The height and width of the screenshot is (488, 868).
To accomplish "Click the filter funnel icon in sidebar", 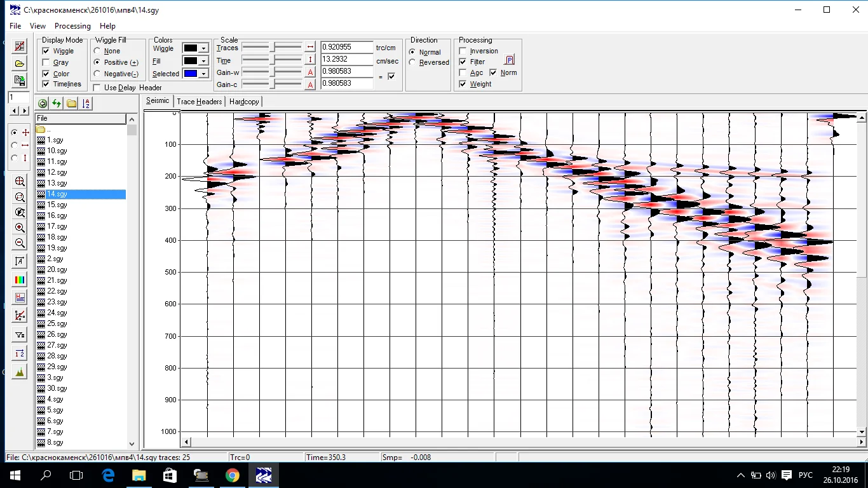I will (20, 335).
